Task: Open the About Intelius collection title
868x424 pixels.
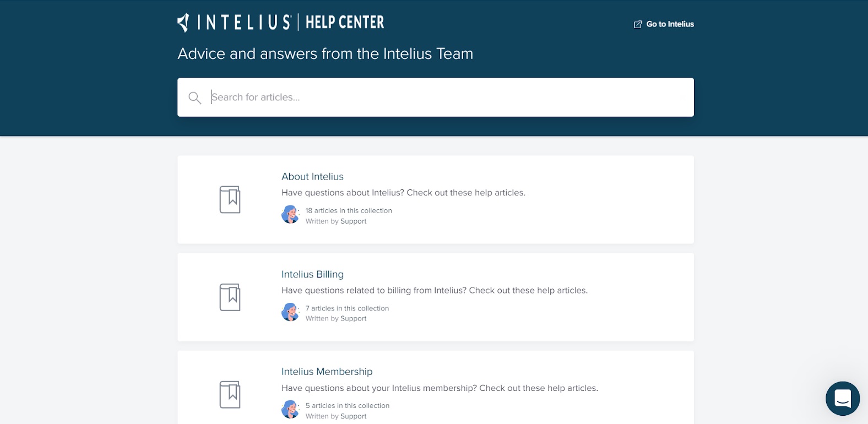Action: 312,177
